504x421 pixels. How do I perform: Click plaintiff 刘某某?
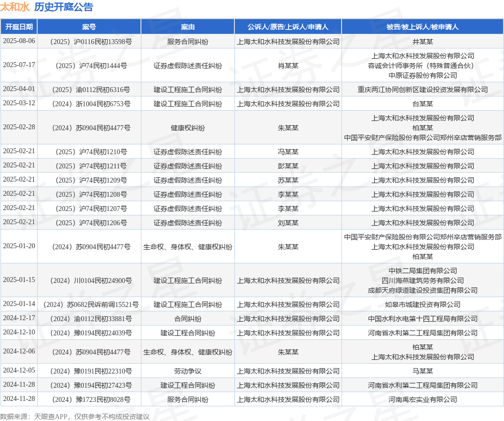[x=288, y=223]
